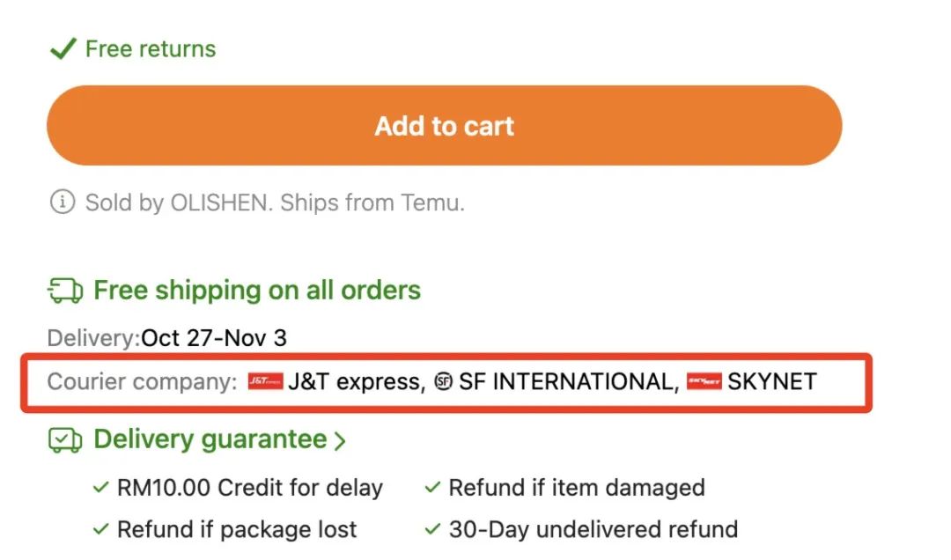Screen dimensions: 951x560
Task: Expand Delivery guarantee with the chevron arrow
Action: click(341, 440)
